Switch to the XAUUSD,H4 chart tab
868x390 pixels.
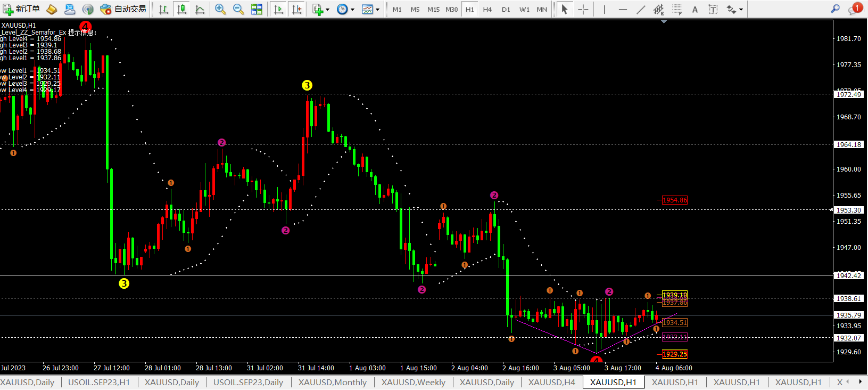click(551, 382)
